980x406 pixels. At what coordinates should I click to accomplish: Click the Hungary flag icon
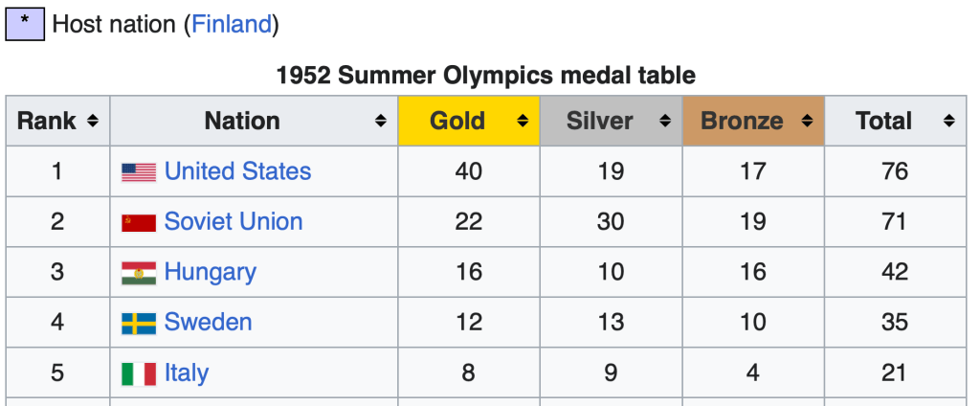pyautogui.click(x=139, y=273)
